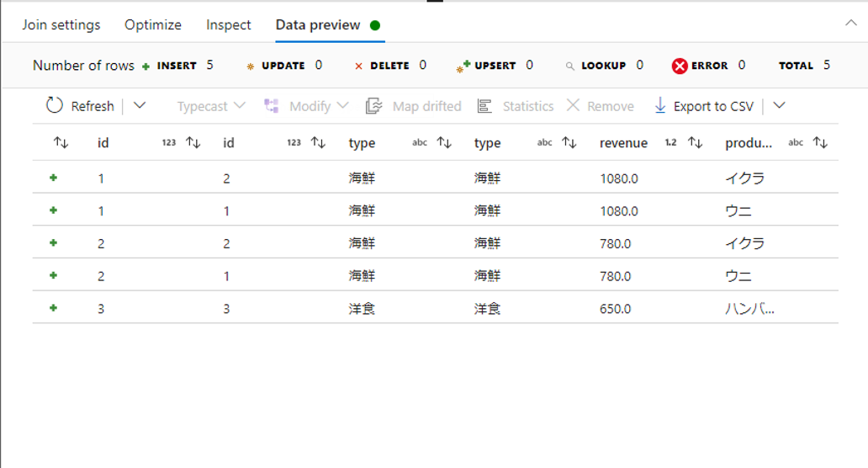868x468 pixels.
Task: Select the row with revenue 650.0
Action: pos(615,309)
